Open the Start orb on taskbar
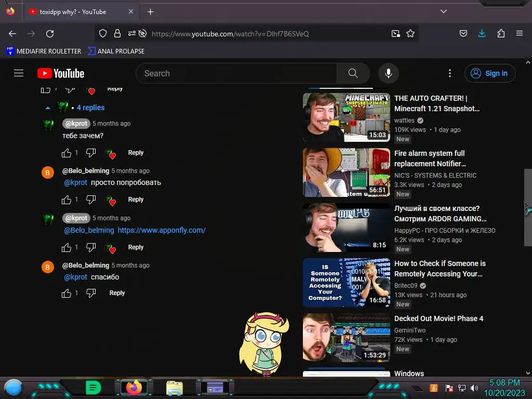This screenshot has height=399, width=532. 13,388
